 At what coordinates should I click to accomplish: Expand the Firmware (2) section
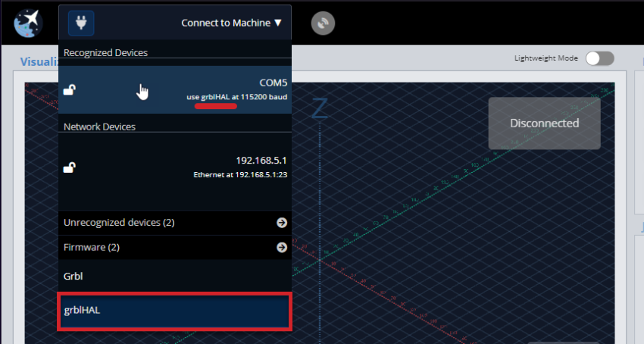click(x=175, y=248)
